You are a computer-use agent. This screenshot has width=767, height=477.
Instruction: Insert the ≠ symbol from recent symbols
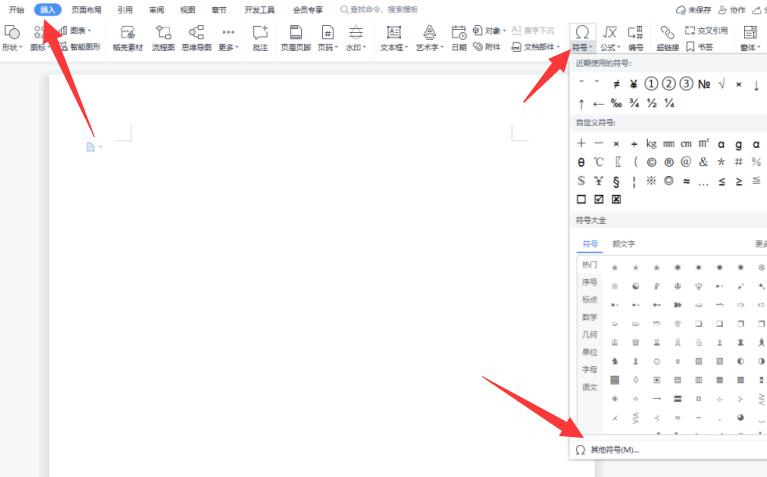[x=616, y=84]
